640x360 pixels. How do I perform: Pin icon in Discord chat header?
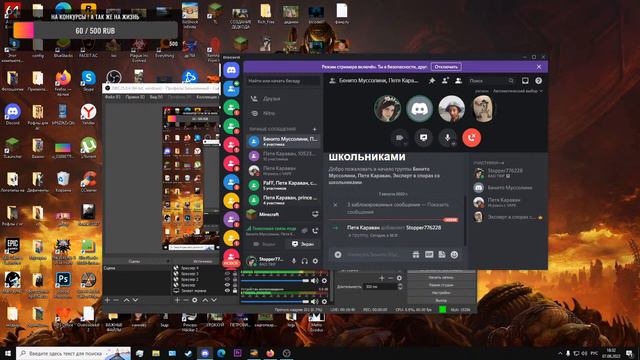(432, 81)
